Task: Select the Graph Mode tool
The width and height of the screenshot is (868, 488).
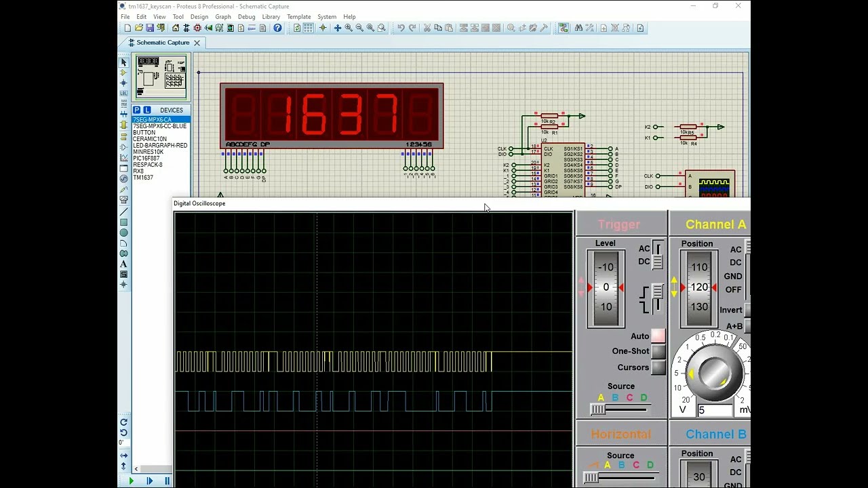Action: [x=123, y=158]
